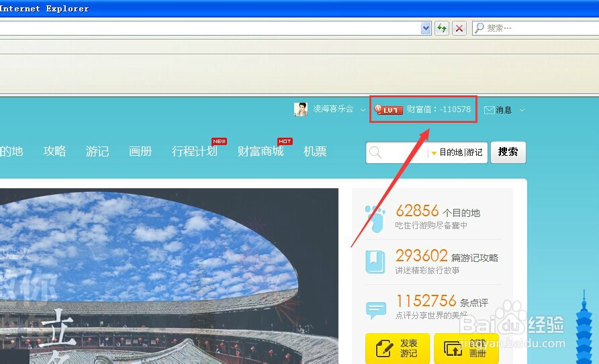The image size is (599, 364).
Task: Click the speech bubble reviews icon
Action: click(x=376, y=310)
